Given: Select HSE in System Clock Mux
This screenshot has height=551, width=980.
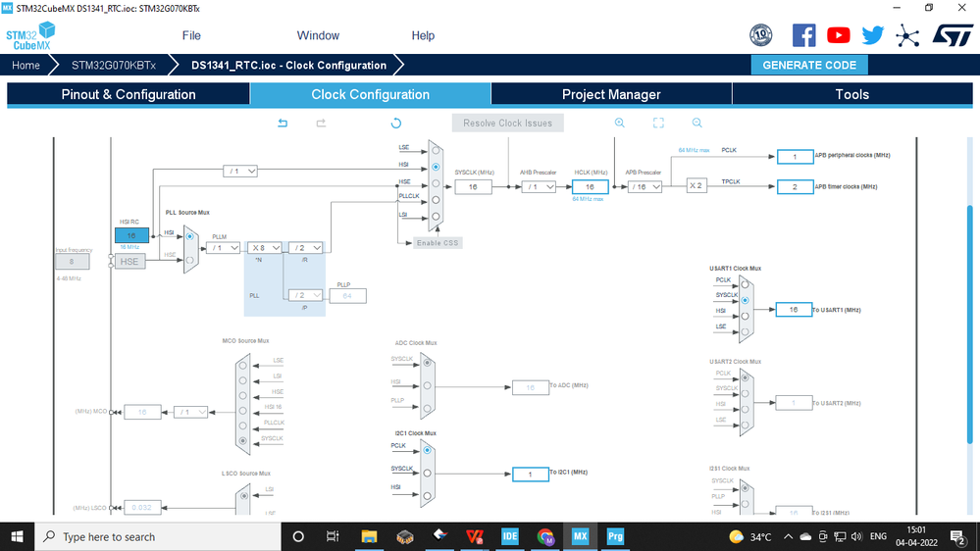Looking at the screenshot, I should tap(436, 183).
